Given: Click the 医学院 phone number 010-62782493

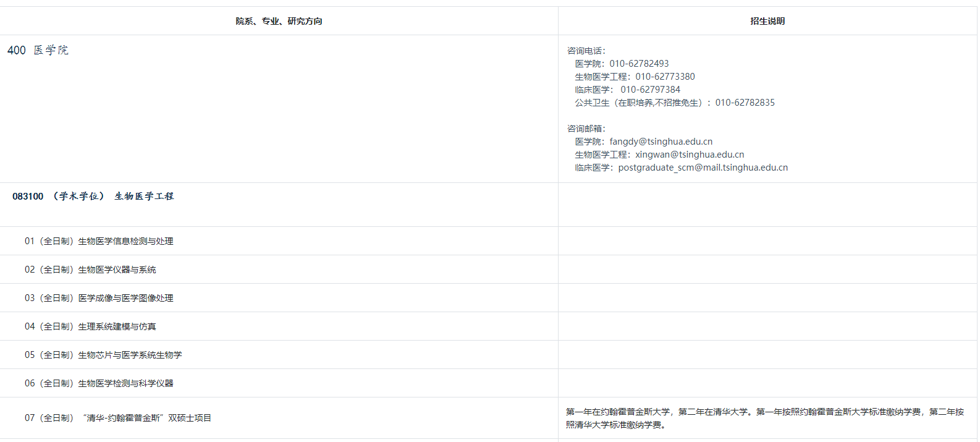Looking at the screenshot, I should (639, 64).
